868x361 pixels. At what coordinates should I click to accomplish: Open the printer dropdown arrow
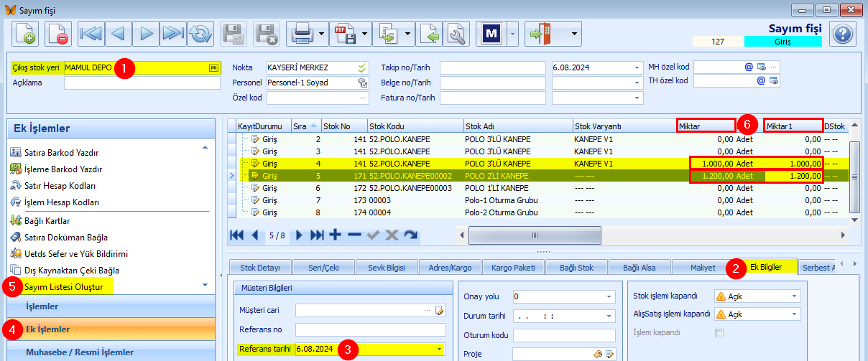click(322, 33)
